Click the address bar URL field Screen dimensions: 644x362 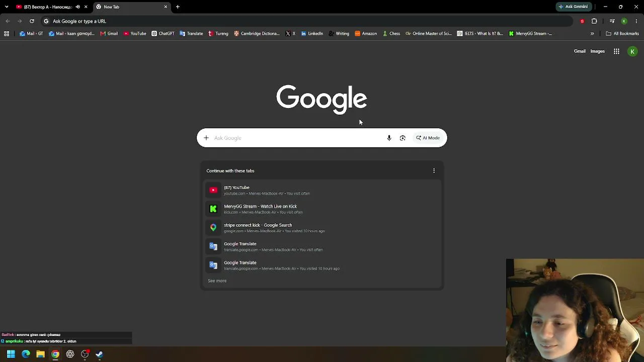pyautogui.click(x=307, y=21)
